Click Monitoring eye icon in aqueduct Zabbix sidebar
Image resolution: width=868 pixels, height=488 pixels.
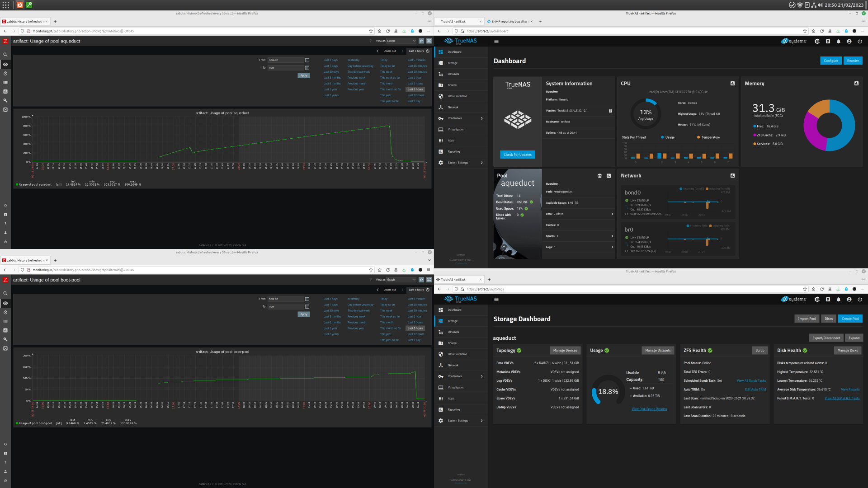(x=5, y=64)
